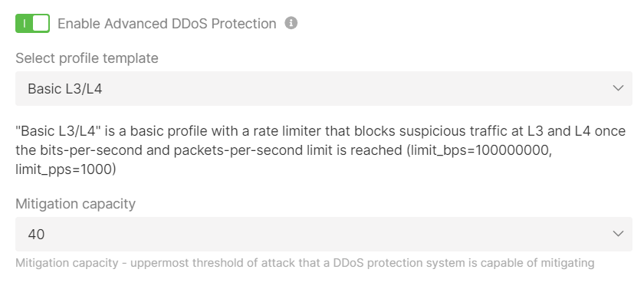Viewport: 644px width, 289px height.
Task: Click the Basic L3/L4 profile description paragraph
Action: [x=320, y=150]
